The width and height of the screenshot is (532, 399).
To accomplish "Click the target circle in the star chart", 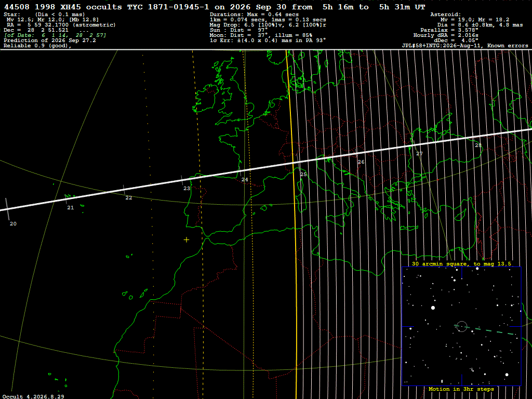I will [462, 326].
